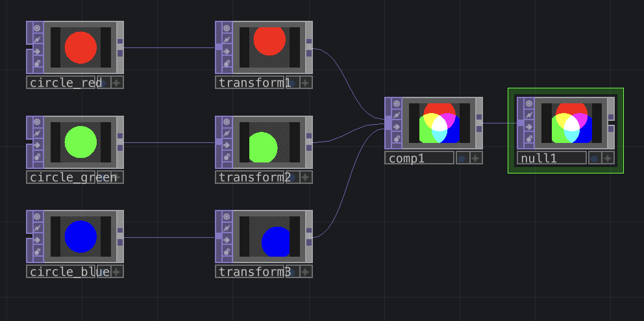Toggle the viewer flag on null1

pyautogui.click(x=529, y=103)
